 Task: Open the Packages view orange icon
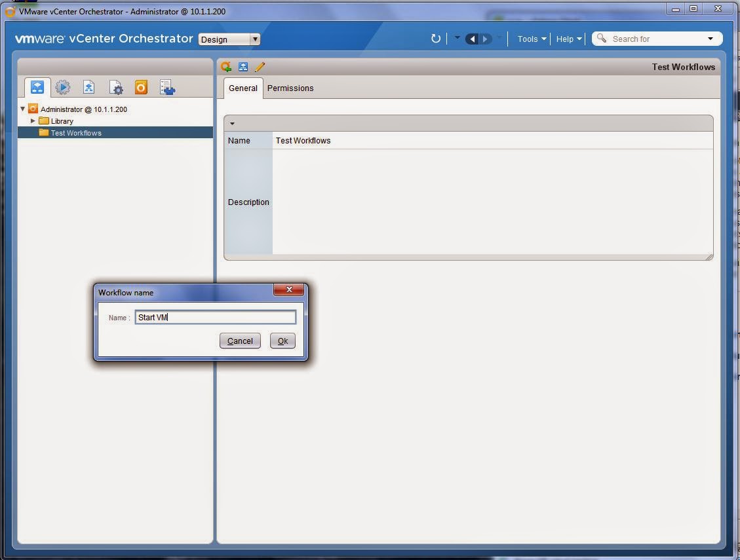pyautogui.click(x=141, y=87)
